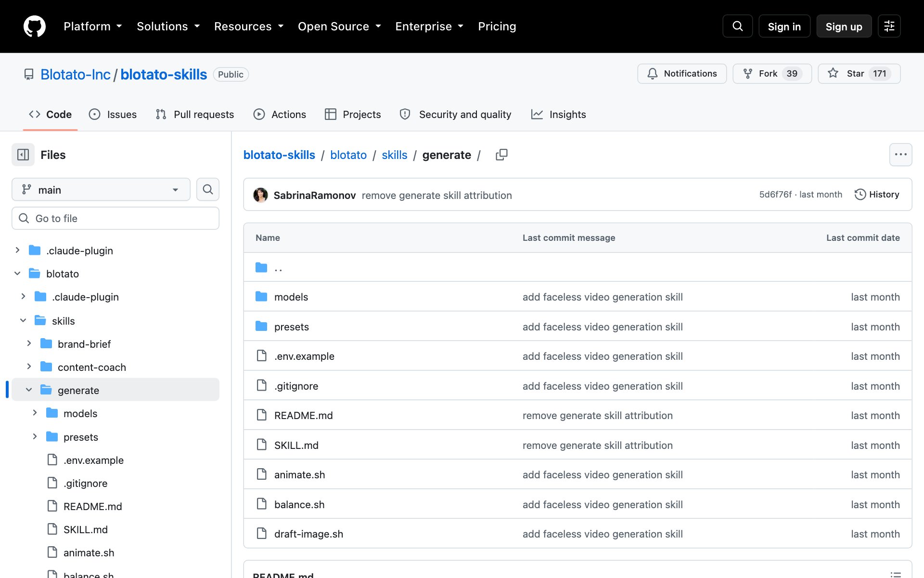Open the main branch selector dropdown
This screenshot has height=578, width=924.
point(101,189)
